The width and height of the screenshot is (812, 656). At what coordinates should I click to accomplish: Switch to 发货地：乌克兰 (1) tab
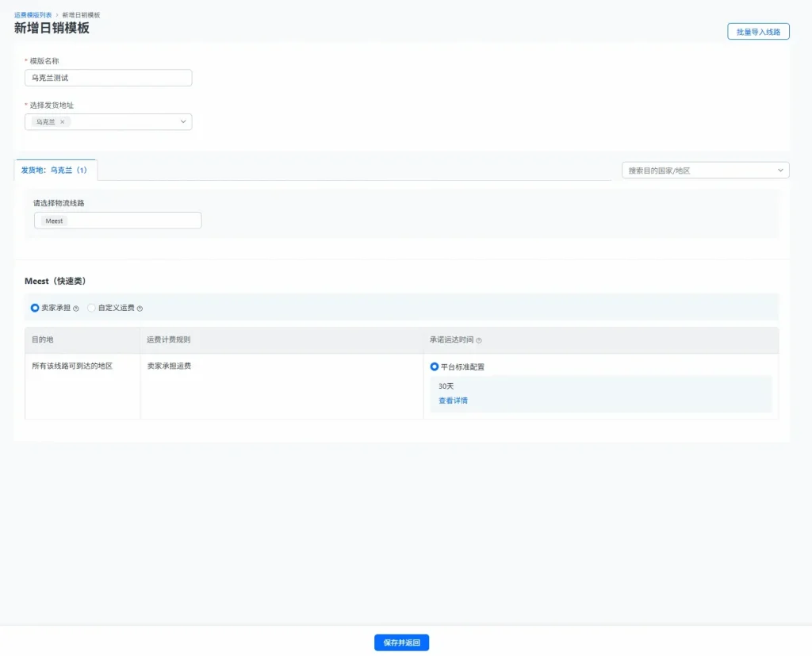click(55, 170)
